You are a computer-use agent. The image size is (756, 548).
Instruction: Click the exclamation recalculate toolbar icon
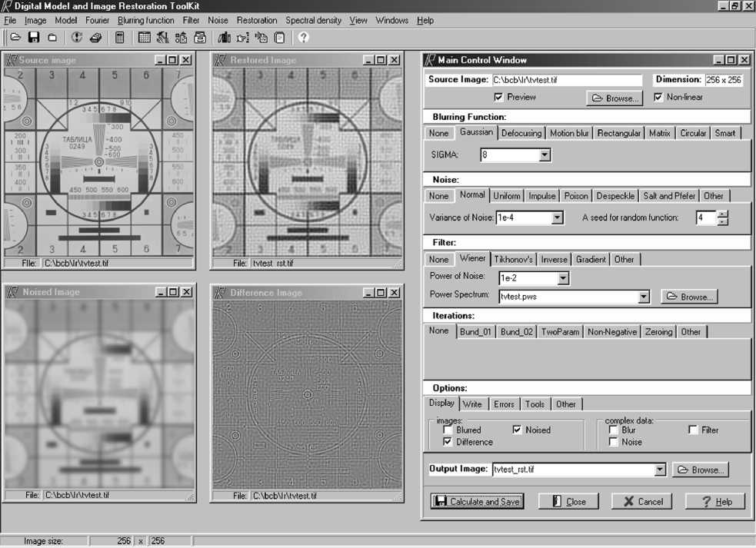pyautogui.click(x=77, y=37)
